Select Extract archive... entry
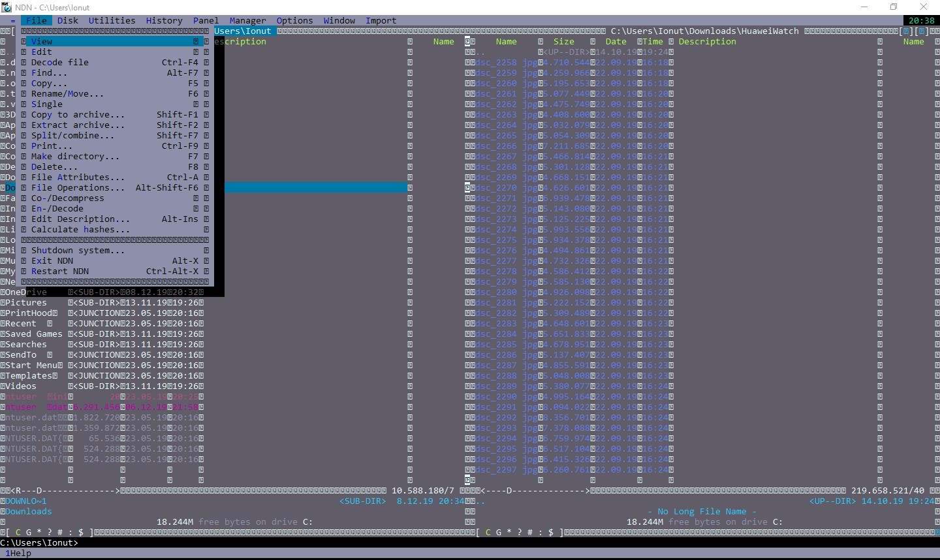 [115, 125]
